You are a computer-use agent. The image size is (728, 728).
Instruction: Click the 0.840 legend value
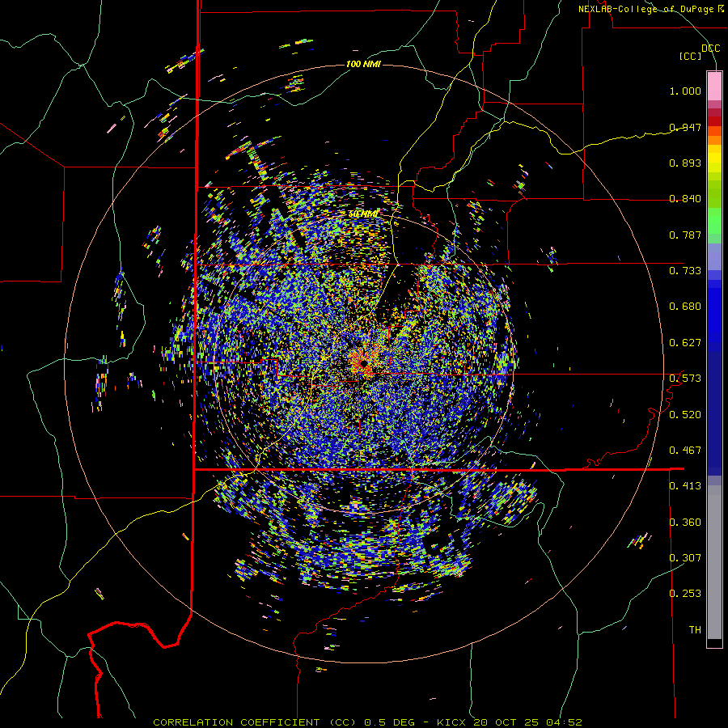(685, 199)
